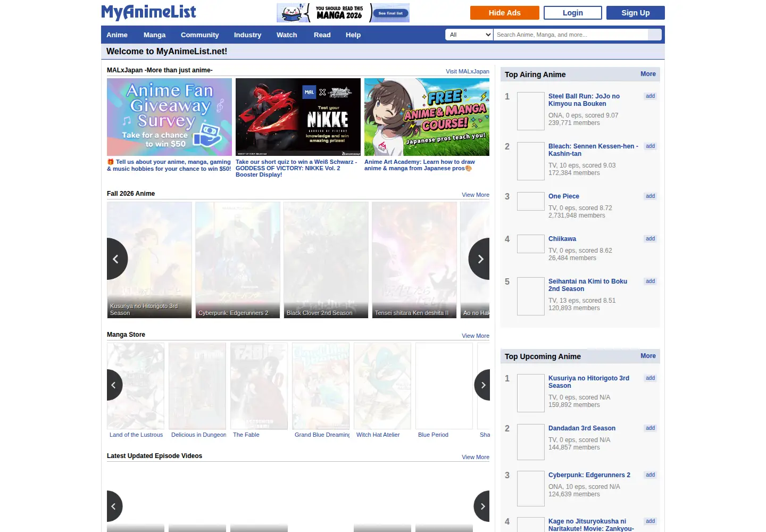Open More Top Upcoming Anime
The image size is (766, 532).
pyautogui.click(x=648, y=356)
